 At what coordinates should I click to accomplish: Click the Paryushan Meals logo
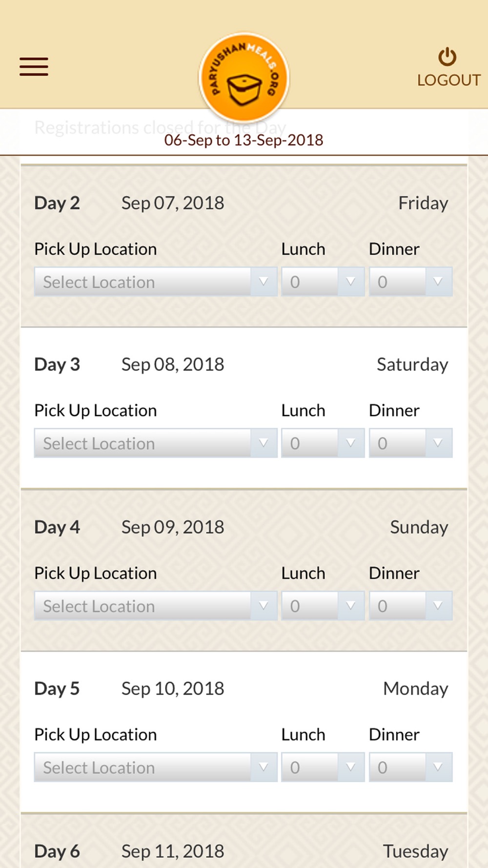click(244, 77)
